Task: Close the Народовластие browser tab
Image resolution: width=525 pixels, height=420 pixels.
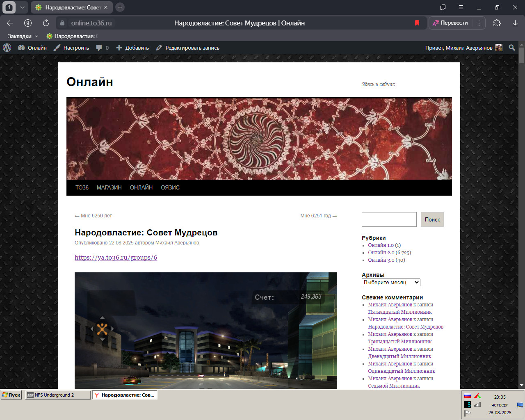Action: pos(106,7)
